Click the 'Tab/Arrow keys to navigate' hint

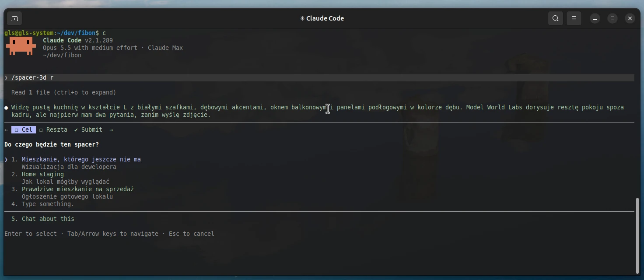[113, 234]
